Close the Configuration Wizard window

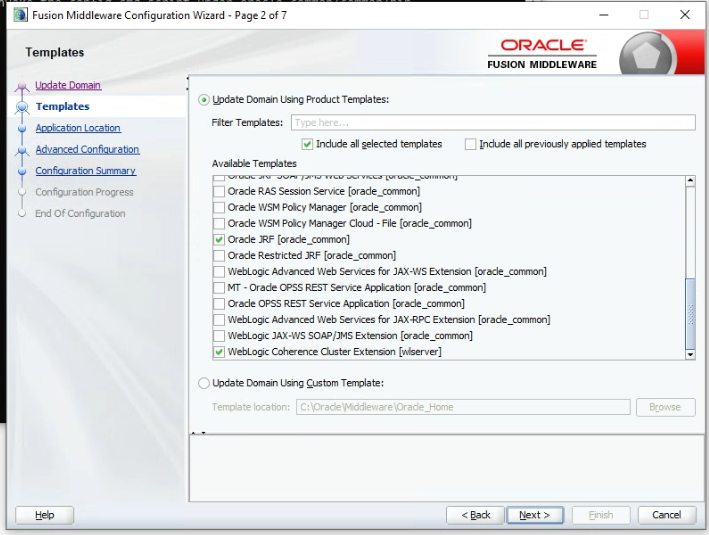click(x=685, y=14)
